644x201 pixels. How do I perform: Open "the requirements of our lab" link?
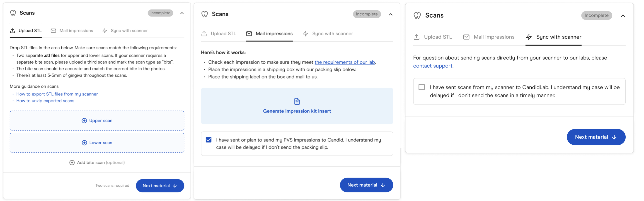click(x=344, y=62)
